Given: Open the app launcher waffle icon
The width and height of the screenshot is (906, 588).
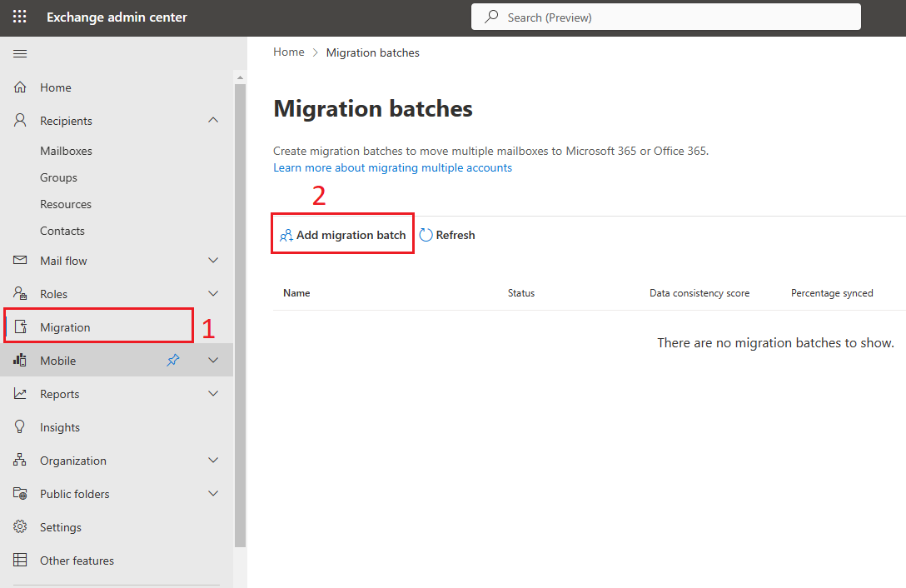Looking at the screenshot, I should (20, 17).
